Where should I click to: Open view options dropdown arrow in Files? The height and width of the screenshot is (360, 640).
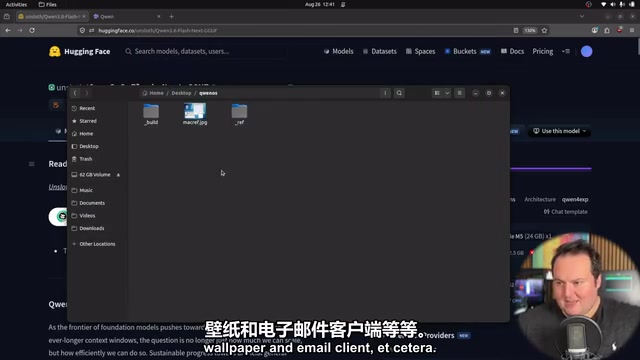447,93
